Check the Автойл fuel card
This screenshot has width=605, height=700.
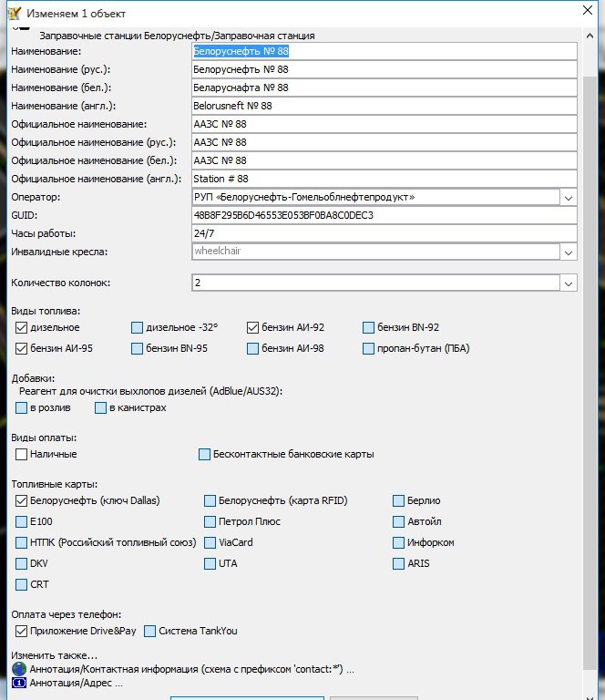coord(398,521)
